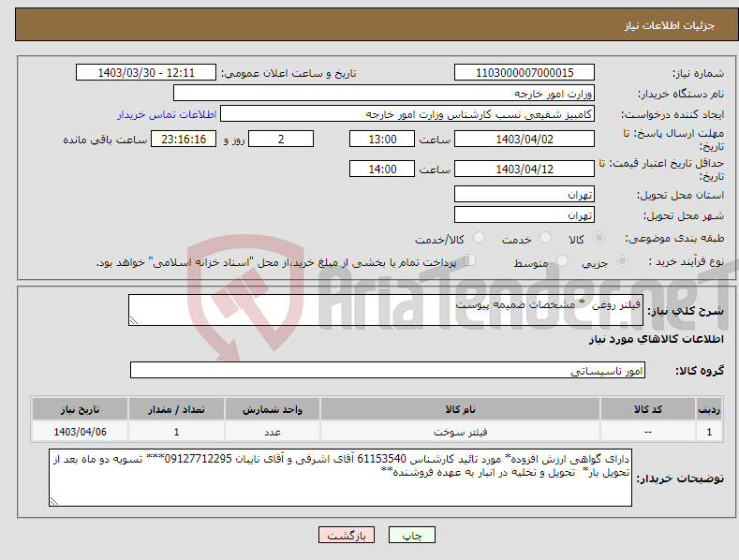The height and width of the screenshot is (560, 739).
Task: Click the price validity time 14:00
Action: pyautogui.click(x=382, y=169)
